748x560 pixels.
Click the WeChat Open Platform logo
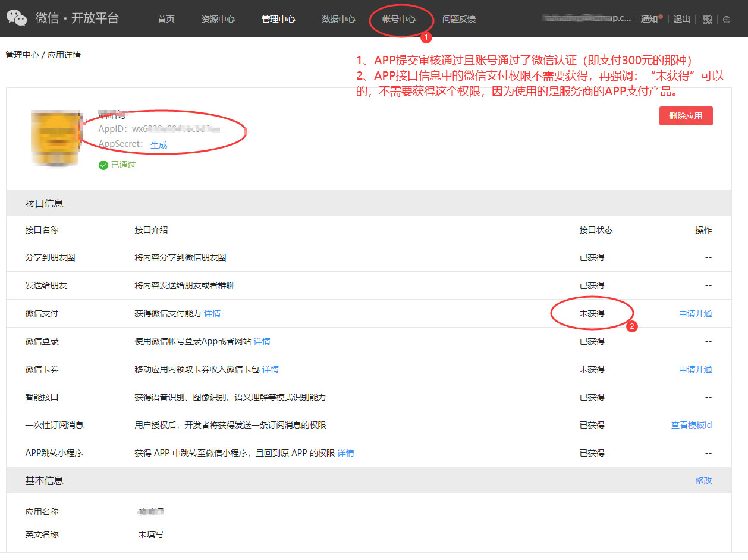(x=17, y=19)
